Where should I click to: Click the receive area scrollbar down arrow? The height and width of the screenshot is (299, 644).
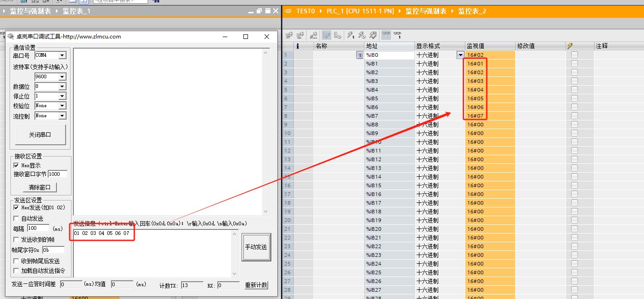266,212
